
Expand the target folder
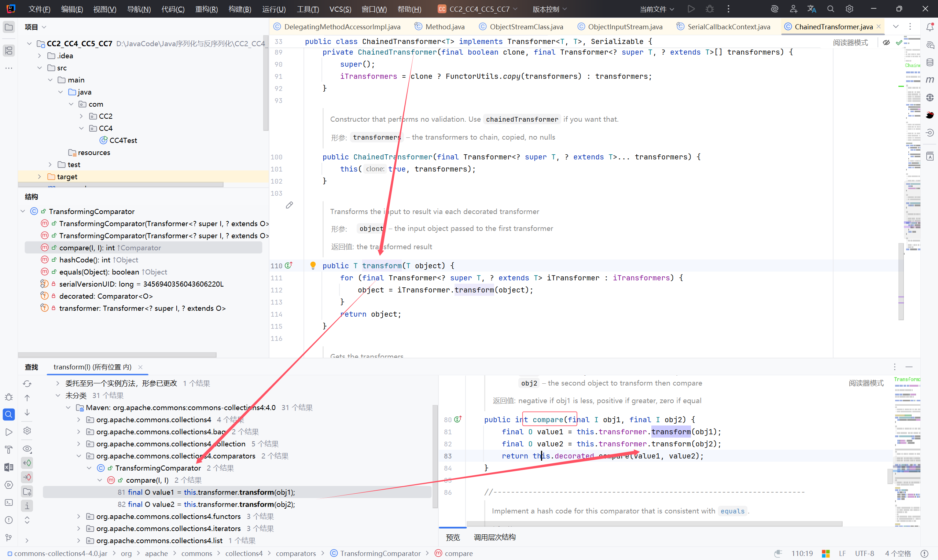point(40,177)
